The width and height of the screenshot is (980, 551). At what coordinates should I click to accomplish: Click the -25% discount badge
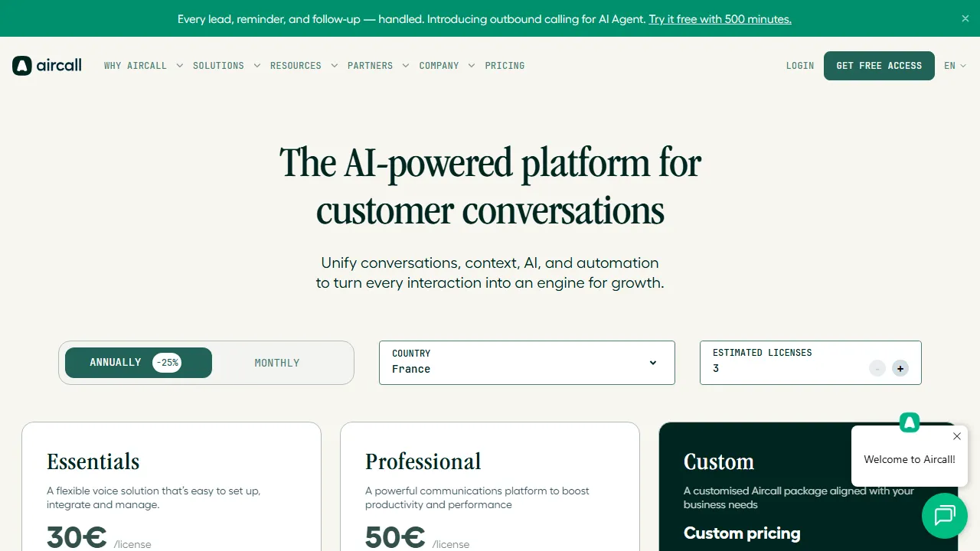point(167,363)
